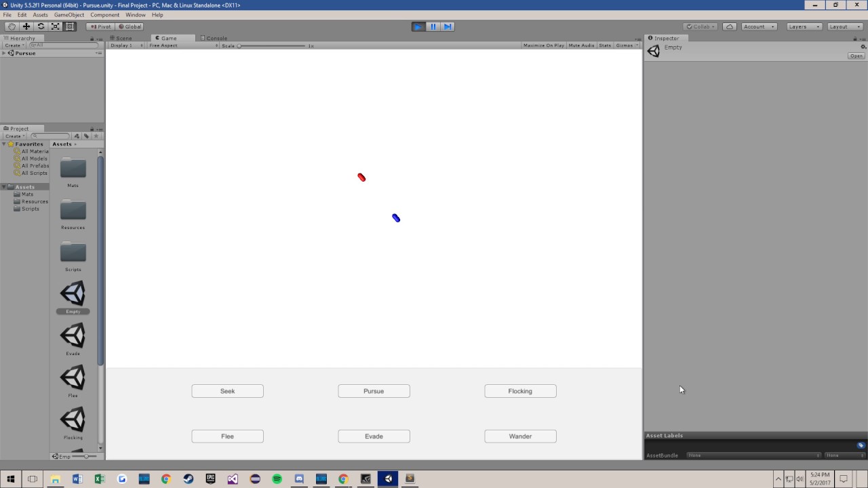Screen dimensions: 868x488
Task: Open the Display 1 dropdown
Action: pos(127,45)
